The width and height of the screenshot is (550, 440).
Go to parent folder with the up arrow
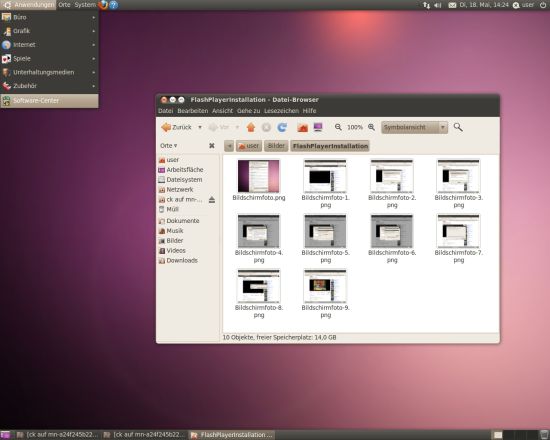(250, 127)
